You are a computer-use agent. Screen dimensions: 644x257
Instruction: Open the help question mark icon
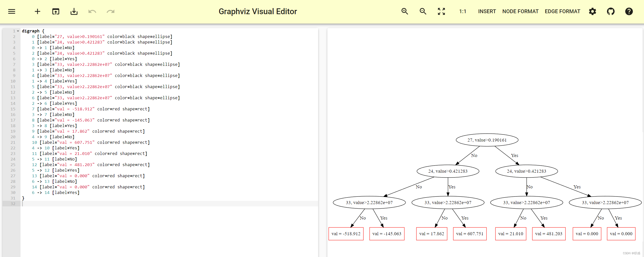tap(629, 11)
